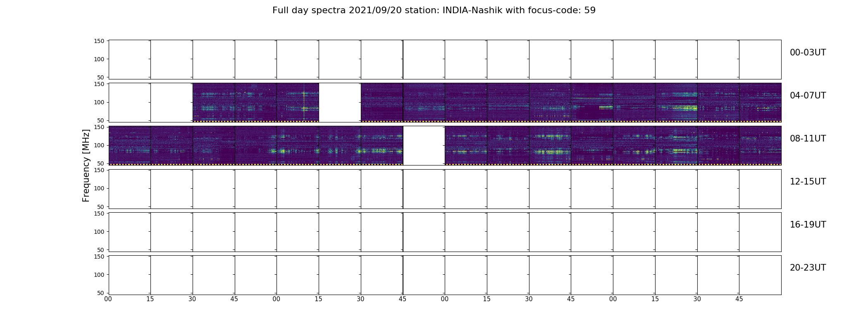The height and width of the screenshot is (331, 868).
Task: Click the first spectrogram segment of the 08-11UT row
Action: 129,146
